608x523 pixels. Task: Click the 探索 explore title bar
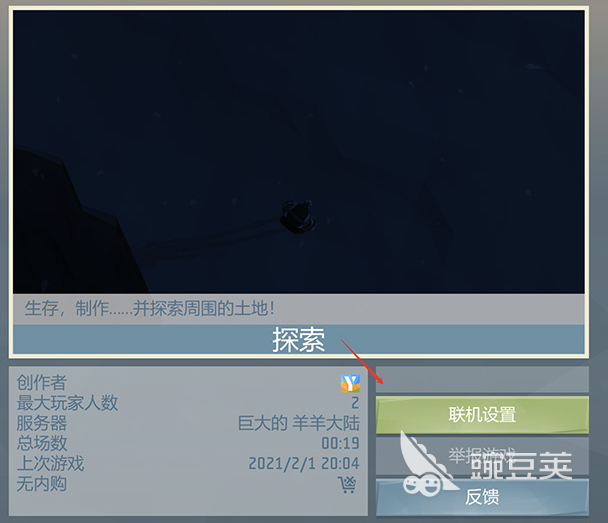[x=299, y=339]
